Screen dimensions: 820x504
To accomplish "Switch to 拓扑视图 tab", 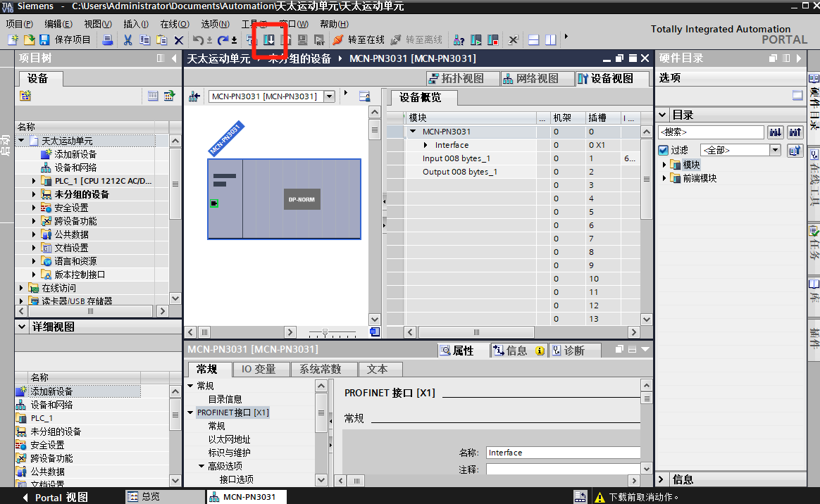I will [463, 78].
